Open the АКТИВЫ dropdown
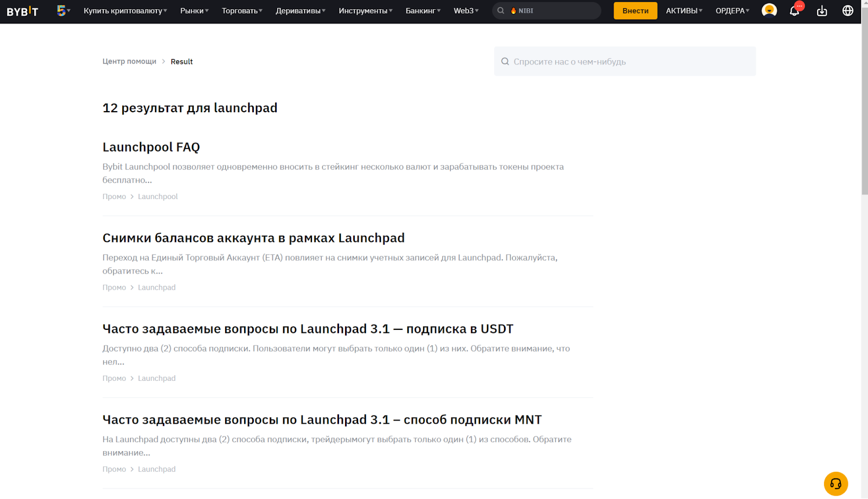The image size is (868, 499). (684, 10)
